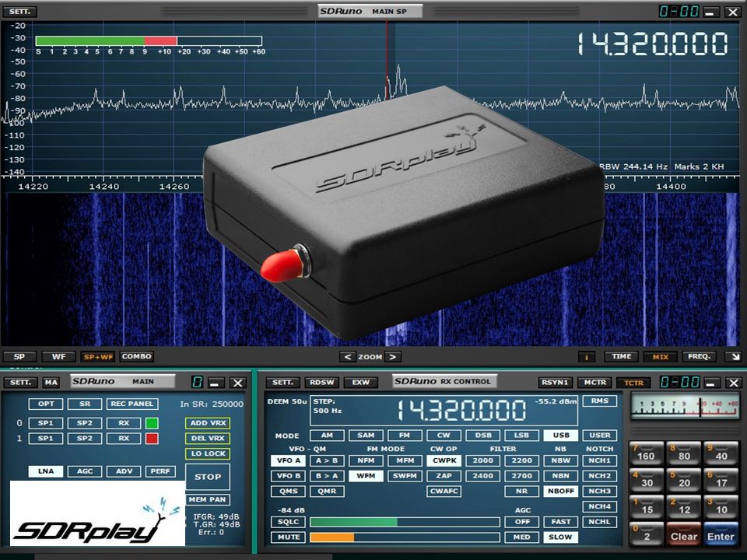
Task: Select NFM in FM mode
Action: 366,460
